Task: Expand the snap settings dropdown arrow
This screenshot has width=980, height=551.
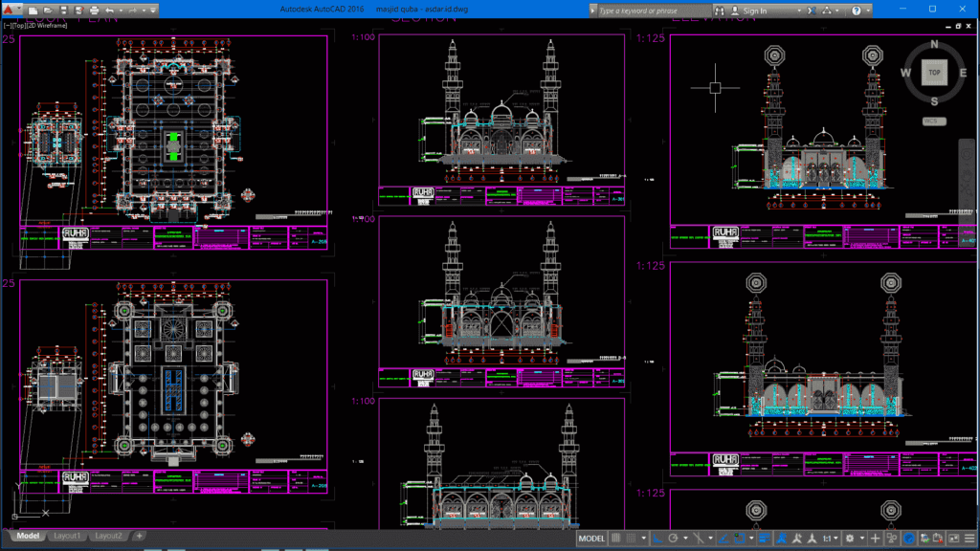Action: [x=644, y=539]
